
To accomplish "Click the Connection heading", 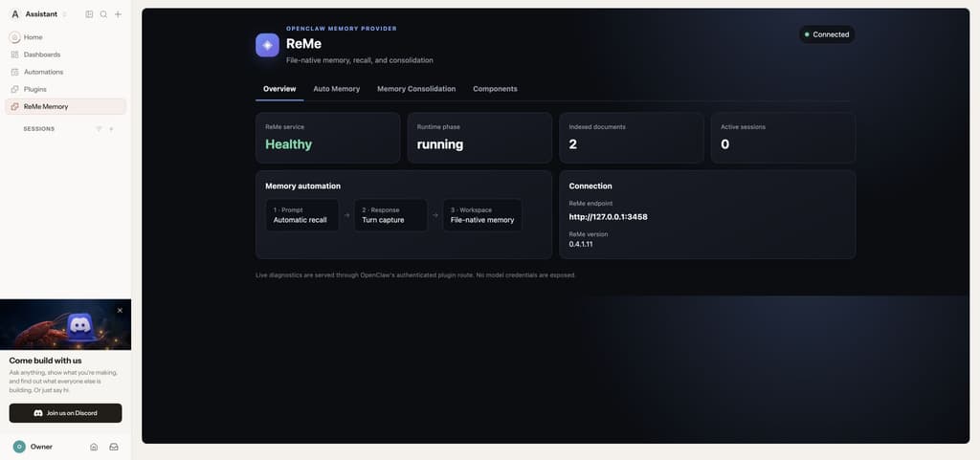I will click(590, 186).
